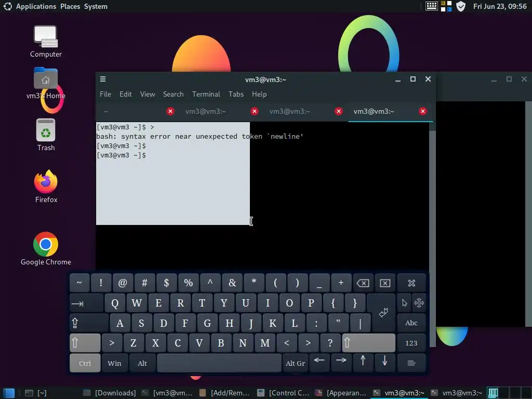This screenshot has height=399, width=532.
Task: Open the Terminal menu
Action: [206, 95]
